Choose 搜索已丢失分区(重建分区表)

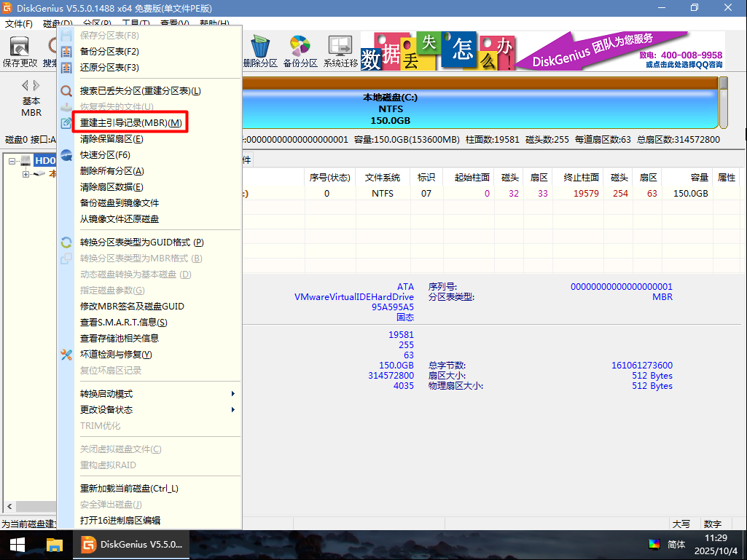tap(141, 90)
